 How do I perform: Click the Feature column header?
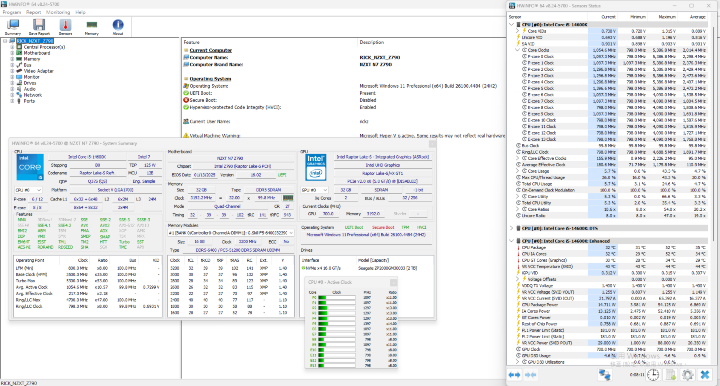pyautogui.click(x=270, y=42)
